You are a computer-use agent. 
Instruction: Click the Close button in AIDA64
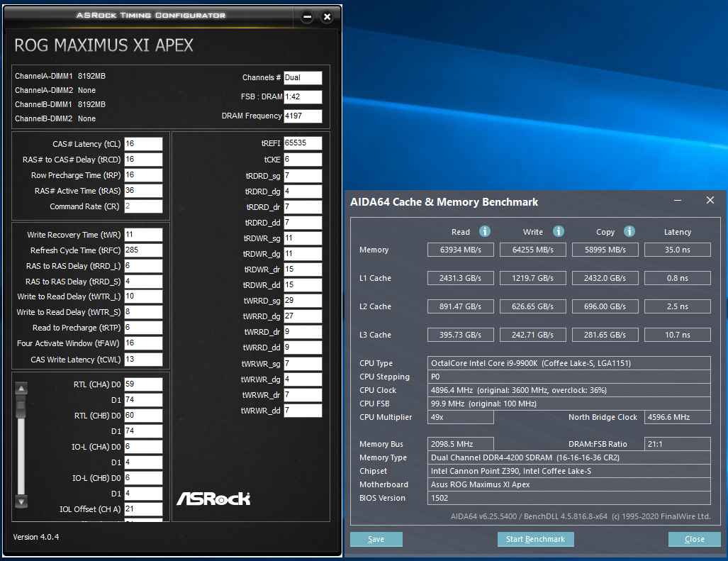pos(694,539)
